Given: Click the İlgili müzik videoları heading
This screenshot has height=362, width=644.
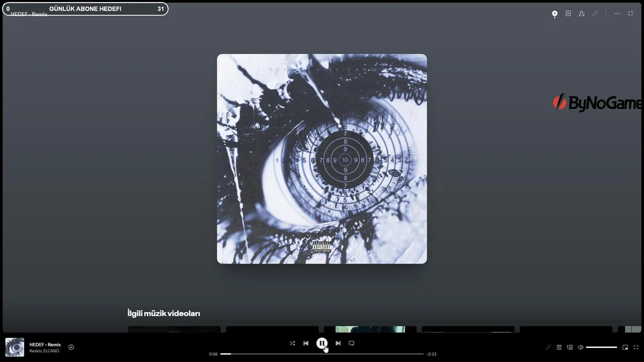Looking at the screenshot, I should coord(164,313).
